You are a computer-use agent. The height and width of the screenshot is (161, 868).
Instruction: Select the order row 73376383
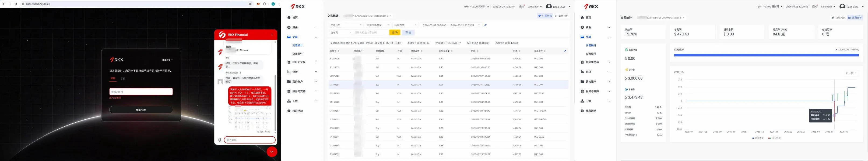click(x=448, y=85)
